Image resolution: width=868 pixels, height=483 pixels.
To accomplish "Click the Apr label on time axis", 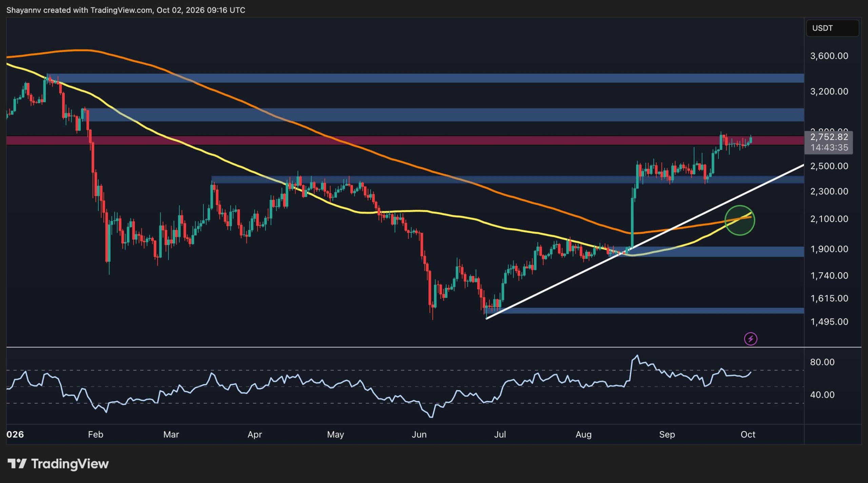I will tap(255, 435).
